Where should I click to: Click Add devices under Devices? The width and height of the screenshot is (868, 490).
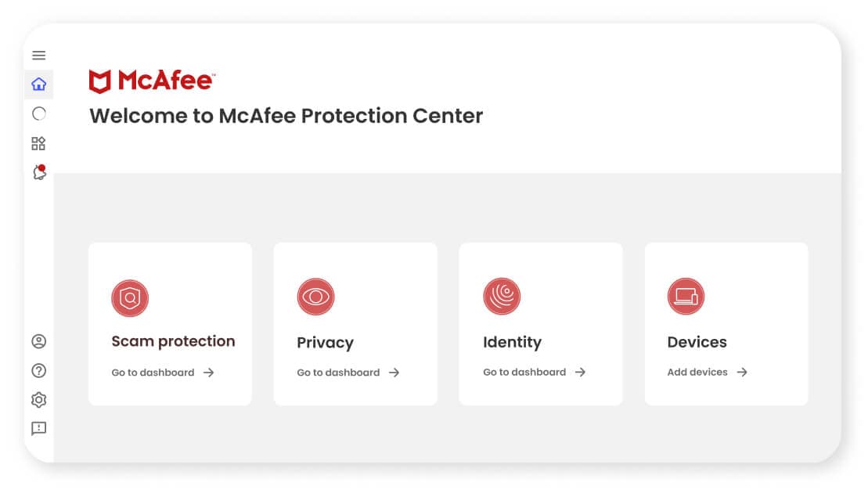pyautogui.click(x=697, y=372)
